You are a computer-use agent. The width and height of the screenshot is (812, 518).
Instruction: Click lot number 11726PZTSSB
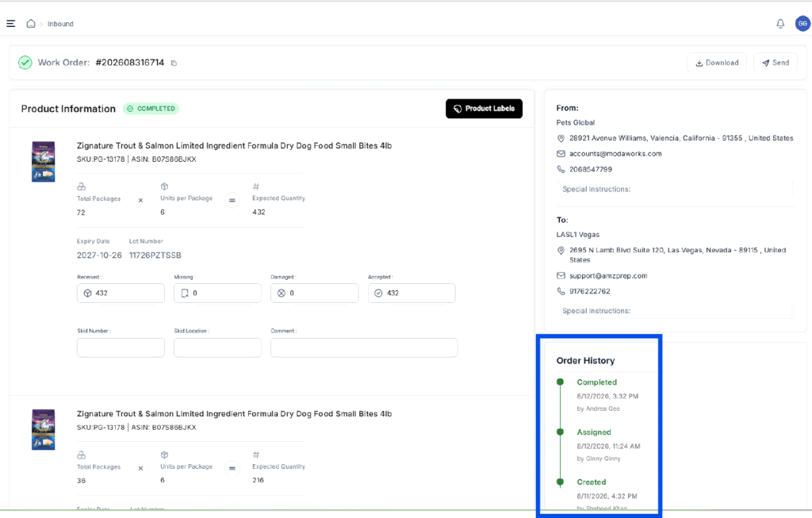[155, 255]
